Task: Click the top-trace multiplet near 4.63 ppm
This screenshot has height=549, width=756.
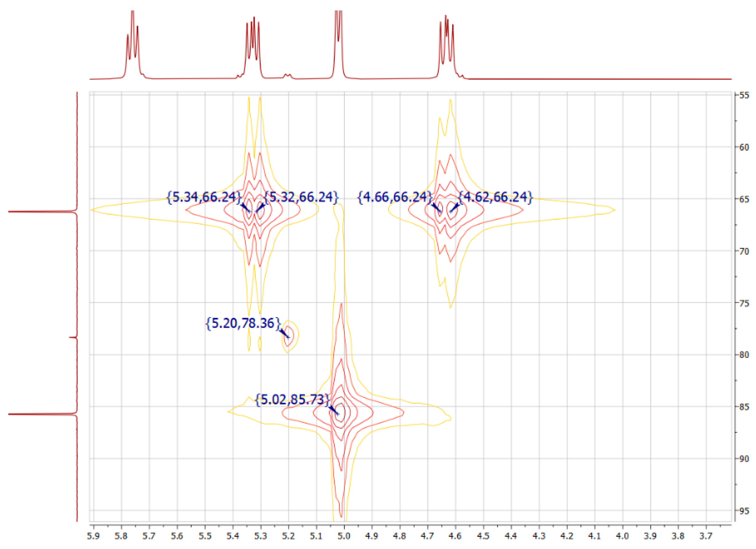Action: click(x=446, y=40)
